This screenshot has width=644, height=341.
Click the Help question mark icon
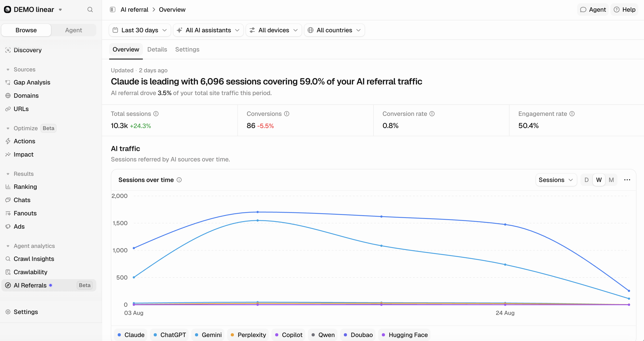click(616, 10)
